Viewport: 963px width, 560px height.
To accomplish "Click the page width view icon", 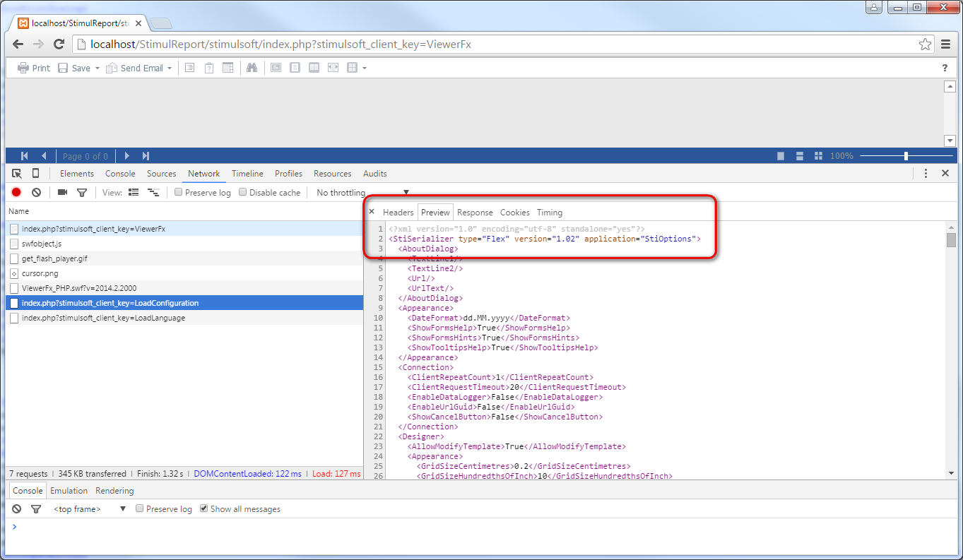I will coord(333,68).
